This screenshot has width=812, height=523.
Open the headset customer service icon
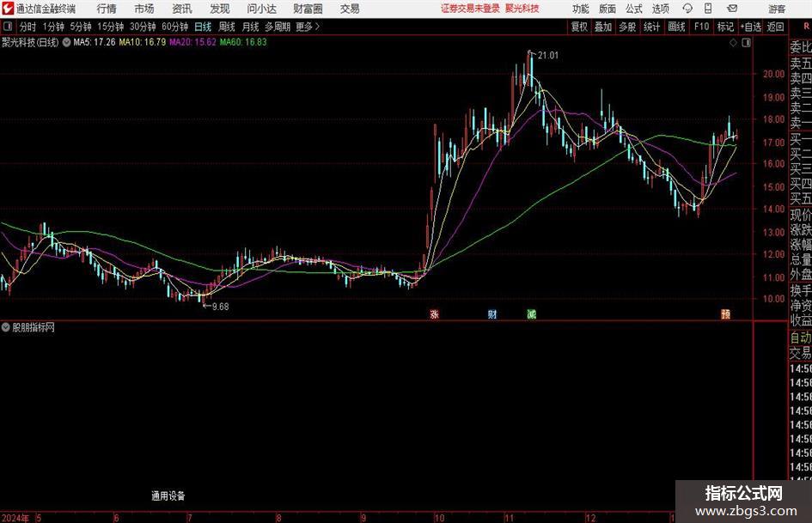pyautogui.click(x=687, y=9)
